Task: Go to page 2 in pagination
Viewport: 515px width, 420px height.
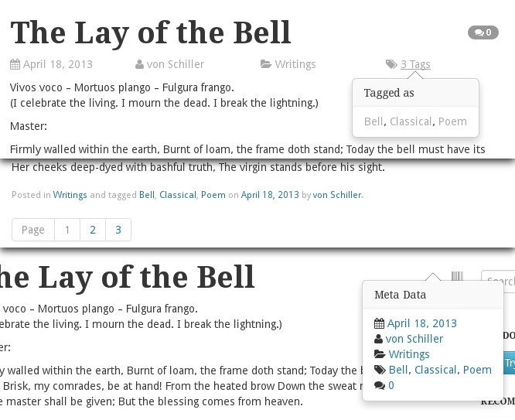Action: click(x=93, y=230)
